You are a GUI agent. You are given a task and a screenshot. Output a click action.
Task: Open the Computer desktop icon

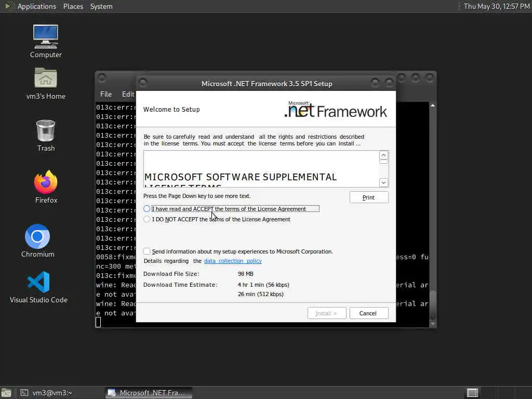coord(46,42)
